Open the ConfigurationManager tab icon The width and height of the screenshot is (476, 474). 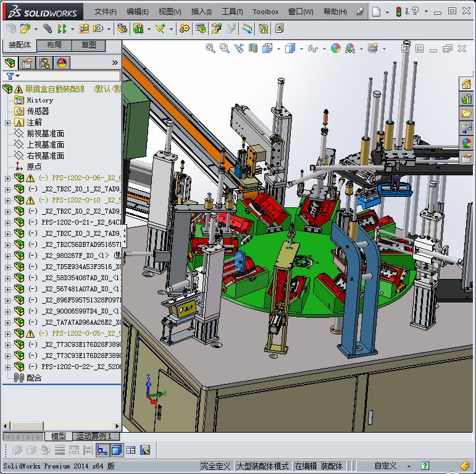(44, 63)
